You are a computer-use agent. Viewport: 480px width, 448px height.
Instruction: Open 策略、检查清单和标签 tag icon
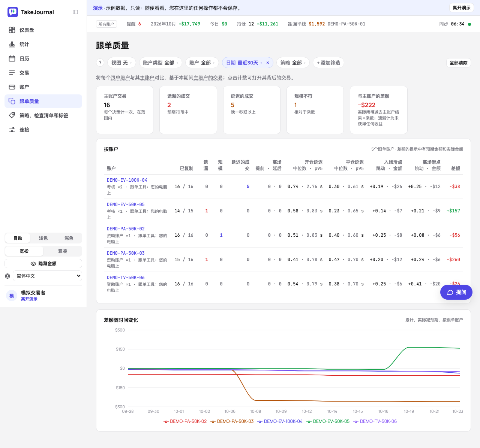click(12, 115)
